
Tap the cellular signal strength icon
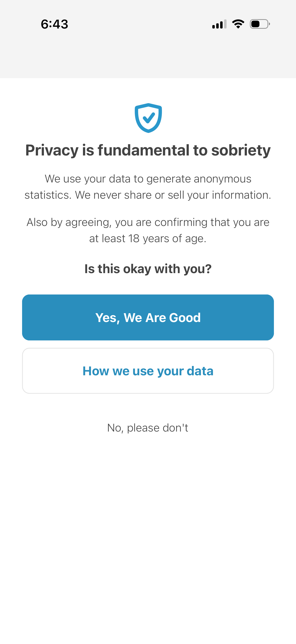click(x=219, y=24)
